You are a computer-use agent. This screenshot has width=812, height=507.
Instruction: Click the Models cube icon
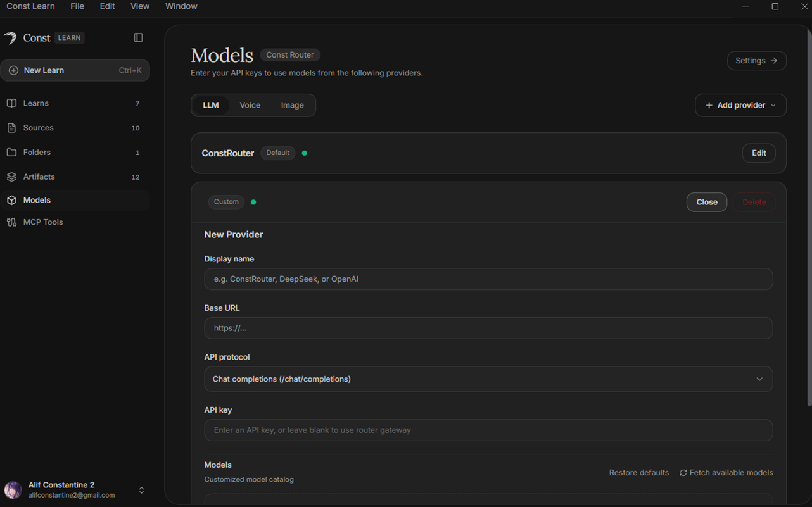pos(11,200)
